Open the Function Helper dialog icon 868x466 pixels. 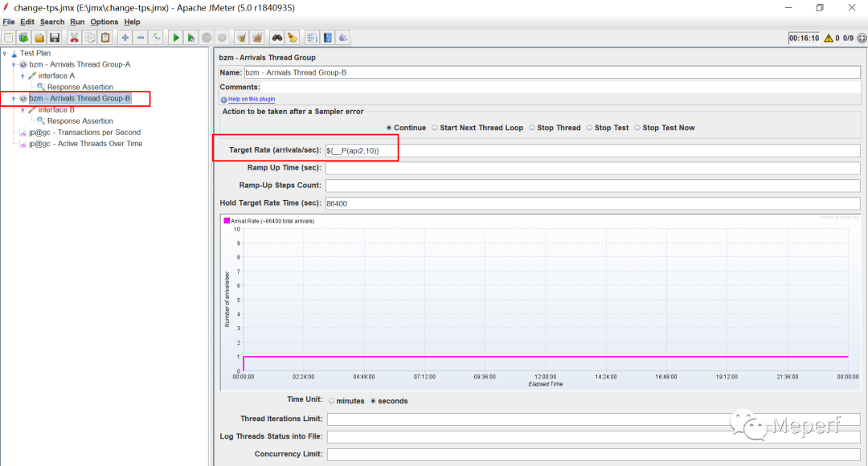pos(312,38)
